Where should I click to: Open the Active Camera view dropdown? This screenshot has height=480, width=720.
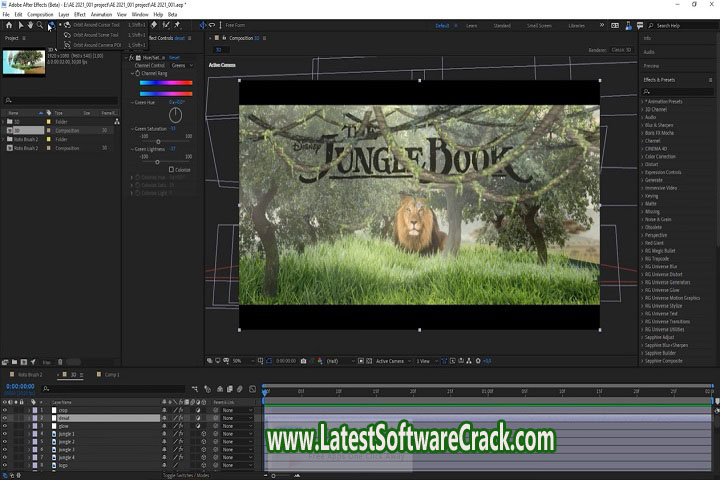[394, 361]
